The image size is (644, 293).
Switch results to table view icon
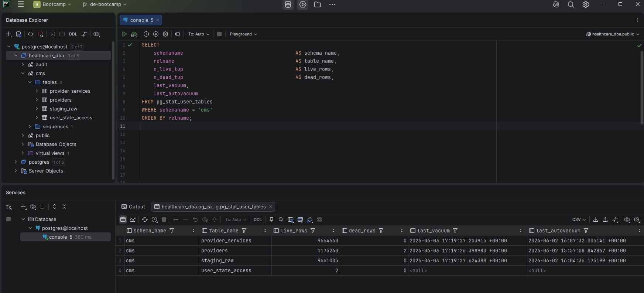(x=123, y=219)
